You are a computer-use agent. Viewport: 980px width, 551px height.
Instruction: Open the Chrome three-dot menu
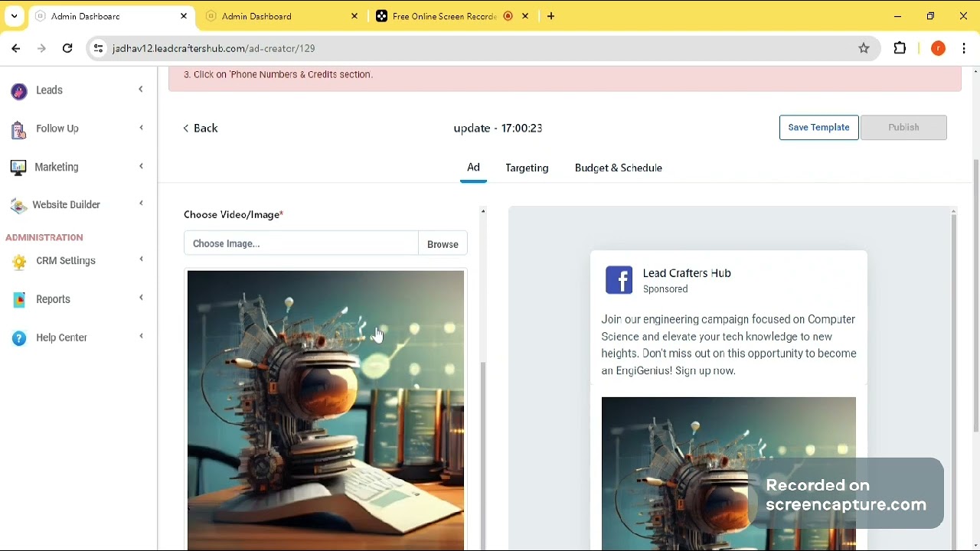964,48
